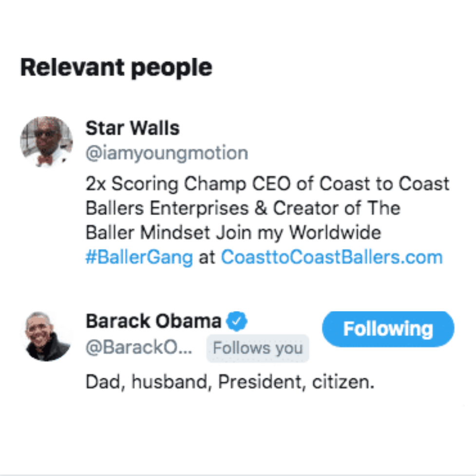476x476 pixels.
Task: Unfollow via the Following button
Action: 388,329
